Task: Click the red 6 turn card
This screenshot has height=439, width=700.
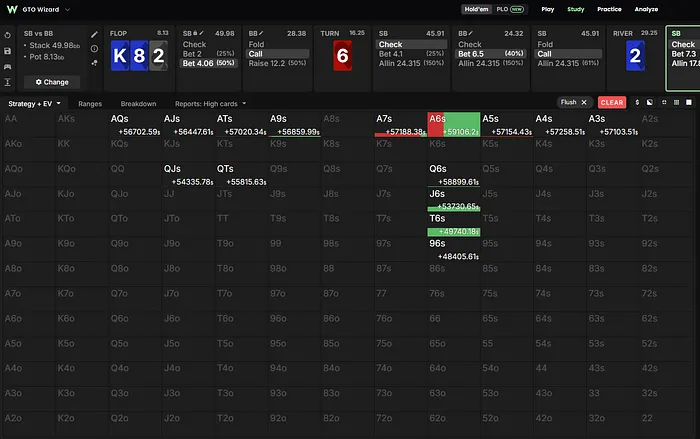Action: point(342,55)
